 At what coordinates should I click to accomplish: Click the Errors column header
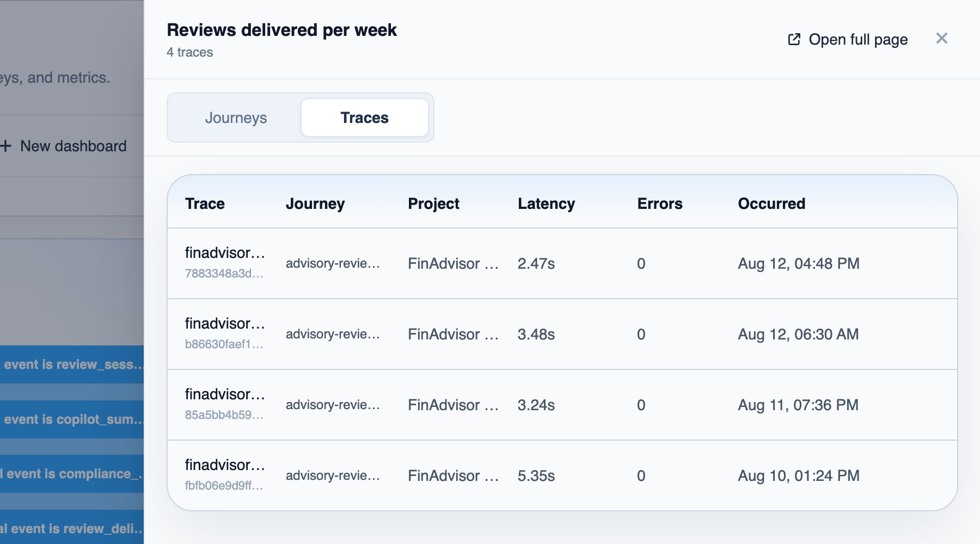click(x=660, y=203)
